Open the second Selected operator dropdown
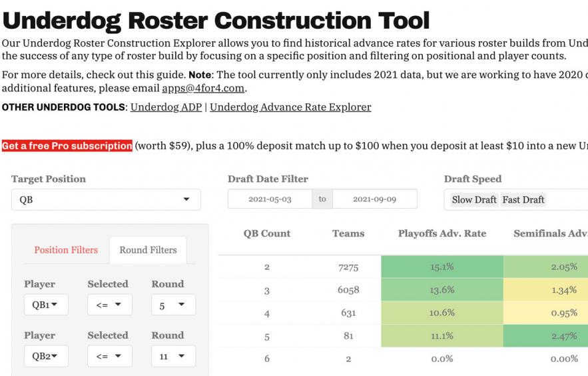This screenshot has height=376, width=588. [x=109, y=356]
